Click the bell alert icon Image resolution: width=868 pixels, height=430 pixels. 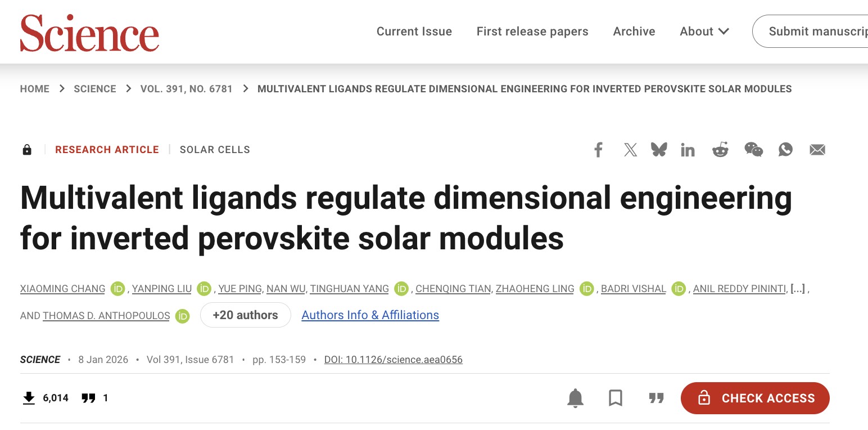[575, 398]
